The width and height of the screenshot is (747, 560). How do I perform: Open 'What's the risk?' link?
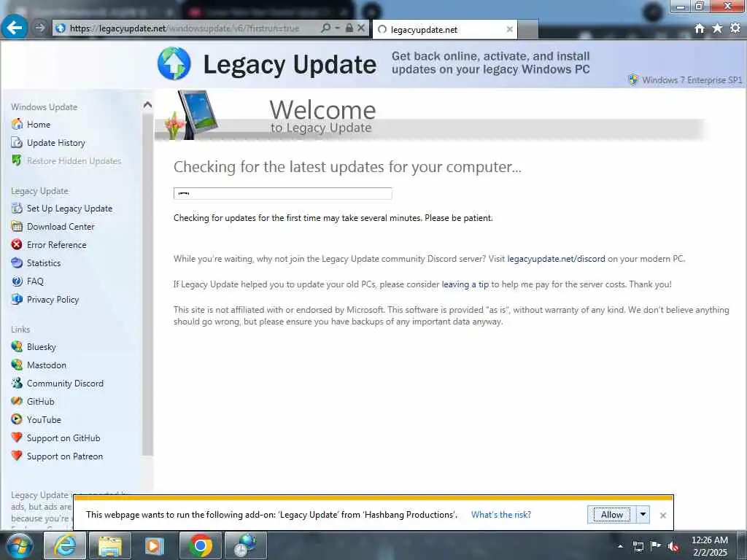501,515
